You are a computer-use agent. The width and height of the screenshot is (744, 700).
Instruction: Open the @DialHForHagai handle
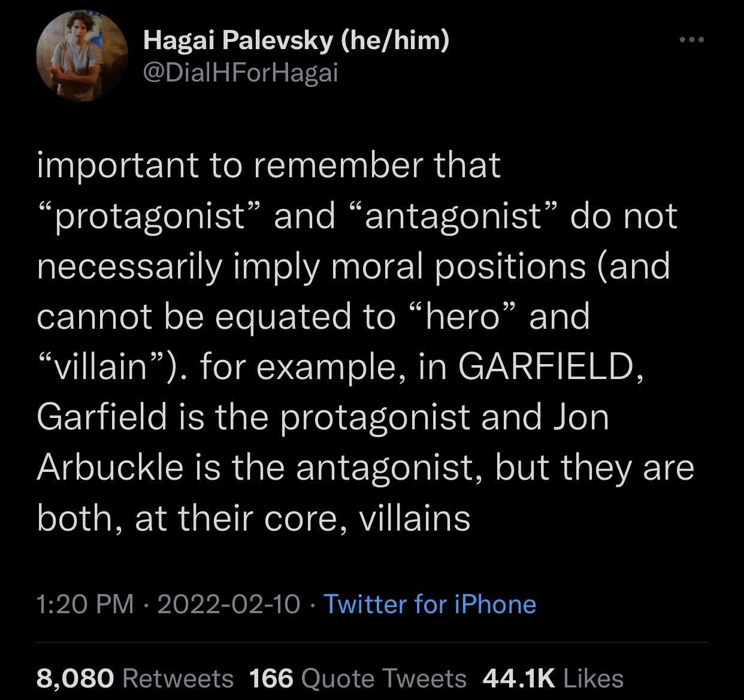click(x=241, y=73)
